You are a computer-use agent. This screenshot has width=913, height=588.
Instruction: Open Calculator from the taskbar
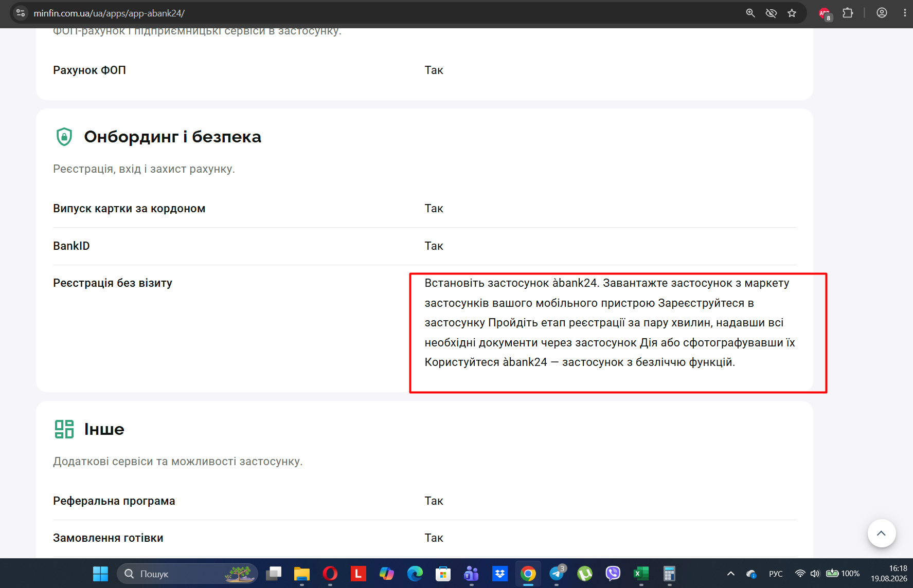click(x=670, y=574)
